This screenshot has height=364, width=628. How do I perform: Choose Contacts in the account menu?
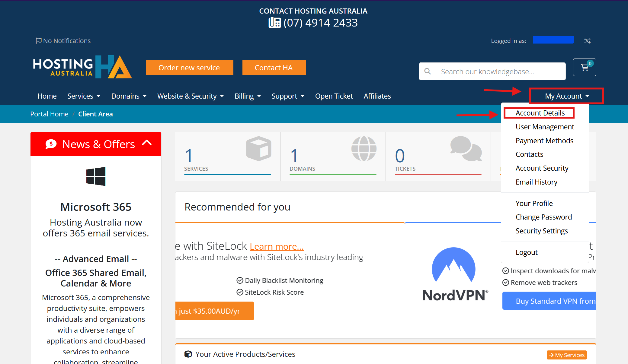[x=529, y=154]
